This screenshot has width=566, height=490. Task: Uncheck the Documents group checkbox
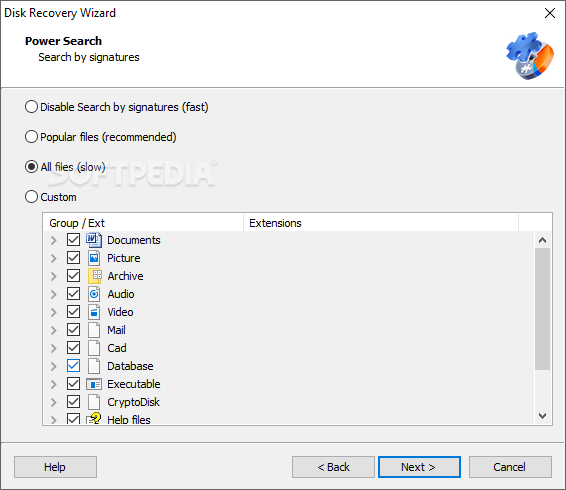[73, 240]
